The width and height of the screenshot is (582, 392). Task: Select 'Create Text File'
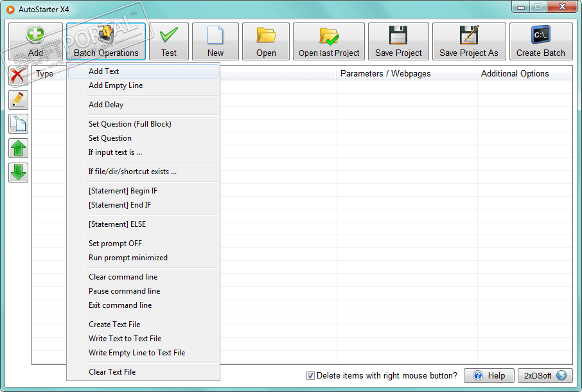click(x=143, y=325)
